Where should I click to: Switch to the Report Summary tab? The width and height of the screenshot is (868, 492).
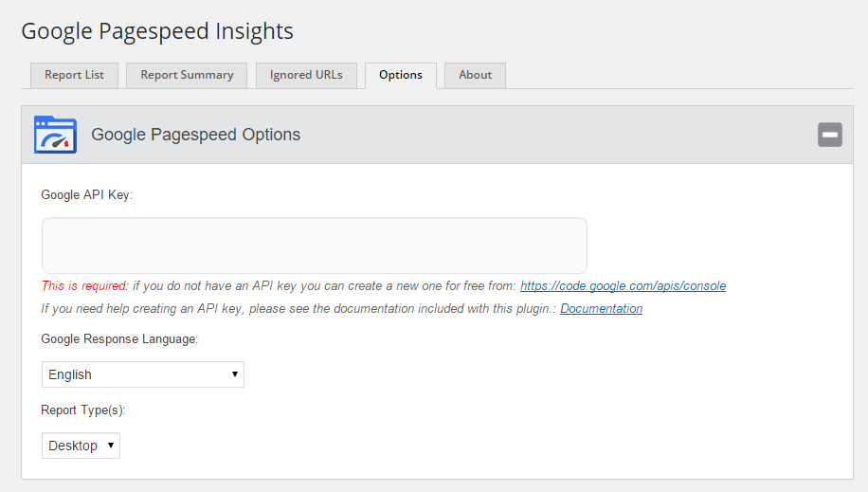[187, 75]
